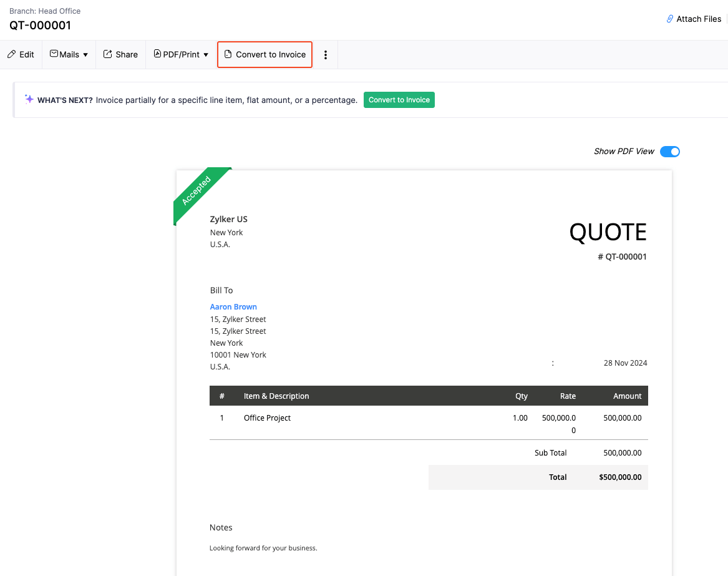Enable the Show PDF View switch
The width and height of the screenshot is (728, 576).
click(x=669, y=151)
